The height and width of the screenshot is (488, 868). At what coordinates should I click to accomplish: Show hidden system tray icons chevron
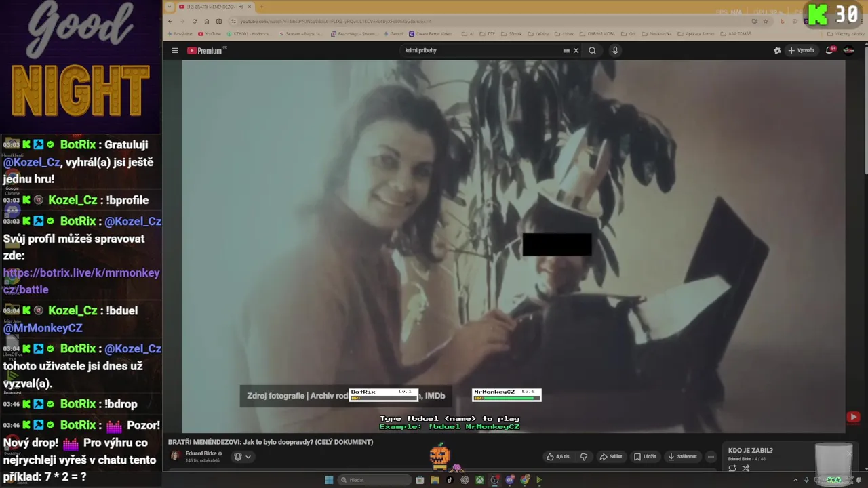click(795, 480)
